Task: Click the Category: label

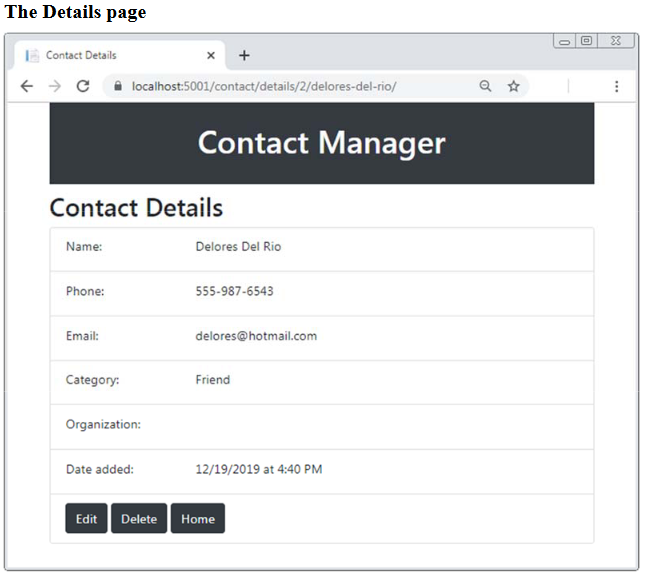Action: (x=93, y=380)
